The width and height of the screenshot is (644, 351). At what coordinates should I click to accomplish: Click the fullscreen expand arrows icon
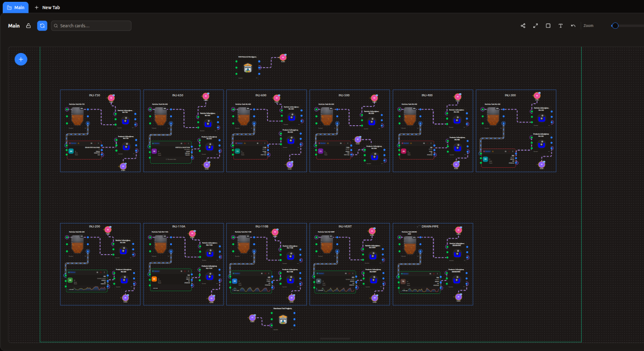[536, 26]
